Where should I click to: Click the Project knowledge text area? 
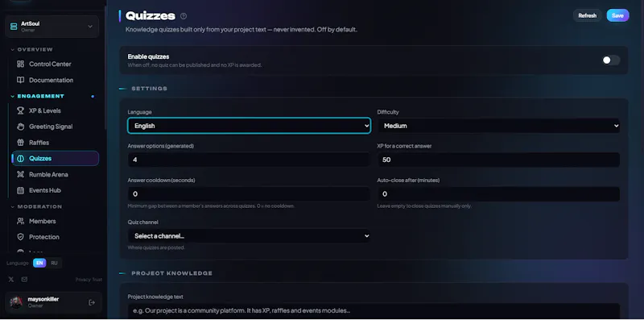coord(374,311)
